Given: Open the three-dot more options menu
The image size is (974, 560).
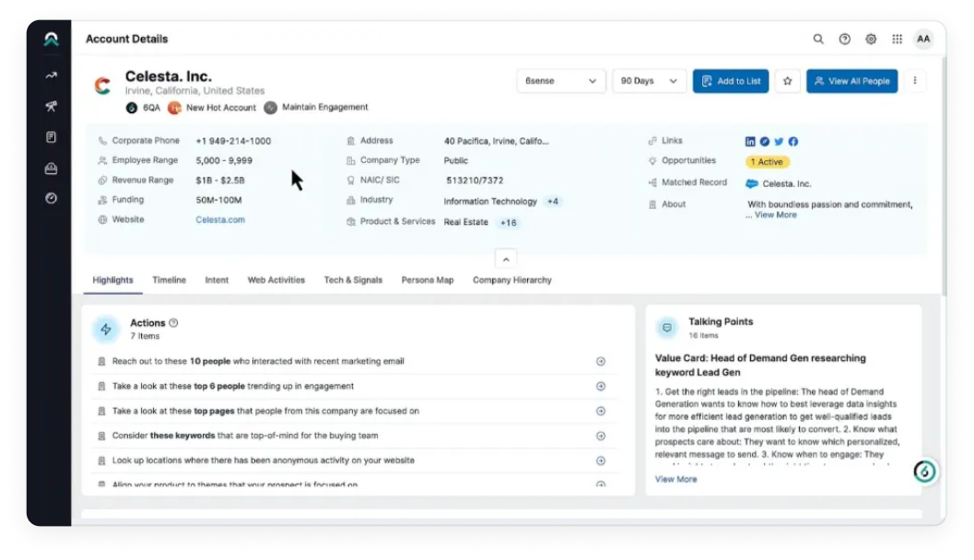Looking at the screenshot, I should pyautogui.click(x=914, y=81).
